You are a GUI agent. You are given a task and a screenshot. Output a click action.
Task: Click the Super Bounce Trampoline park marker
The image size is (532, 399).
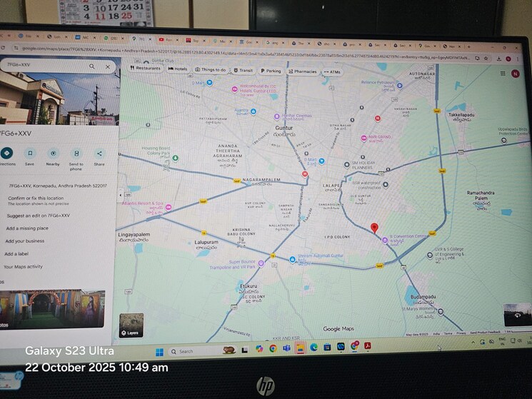pos(261,263)
